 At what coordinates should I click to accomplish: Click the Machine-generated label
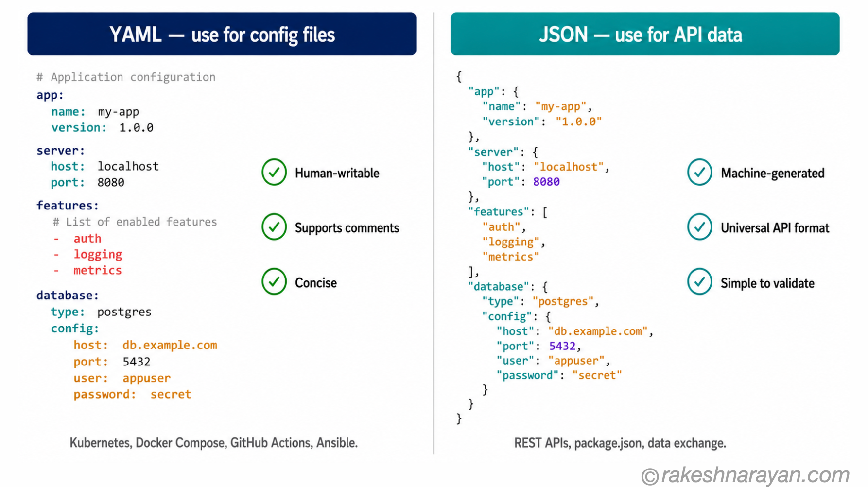773,173
